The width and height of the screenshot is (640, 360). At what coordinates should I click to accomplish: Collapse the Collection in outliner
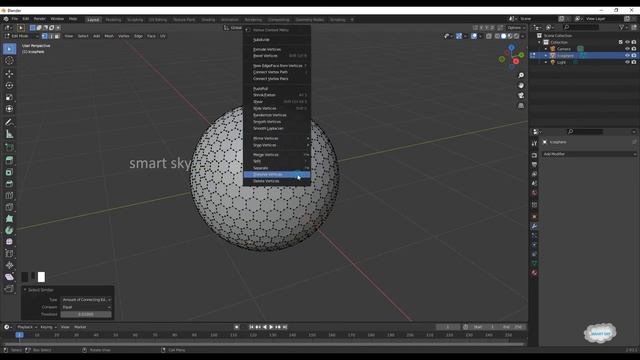540,42
